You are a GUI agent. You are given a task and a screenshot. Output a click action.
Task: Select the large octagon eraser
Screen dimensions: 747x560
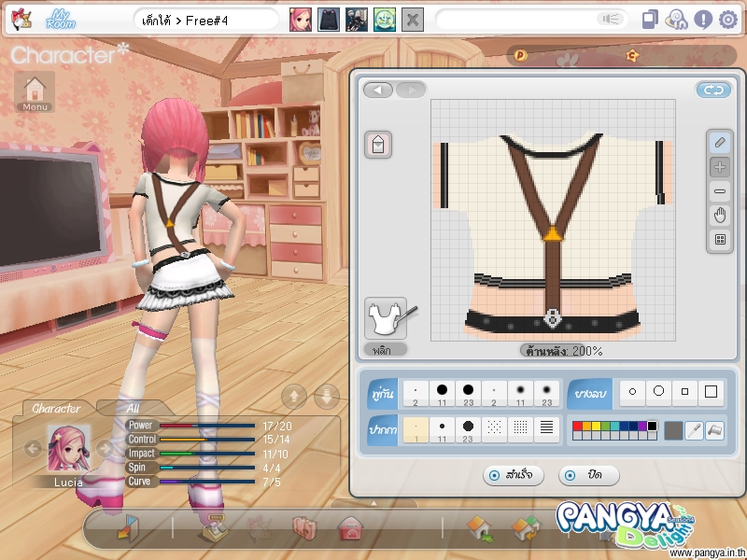coord(659,391)
